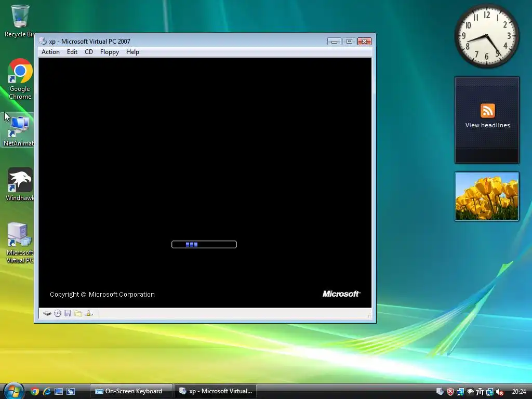Open the Floppy menu
The height and width of the screenshot is (399, 532).
coord(109,52)
